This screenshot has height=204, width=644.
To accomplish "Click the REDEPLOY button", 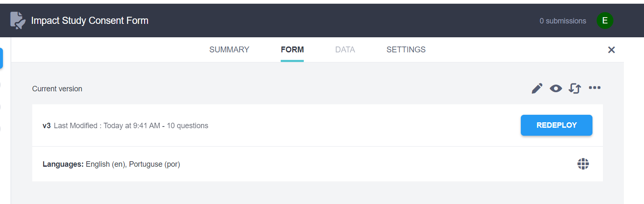I will point(556,125).
